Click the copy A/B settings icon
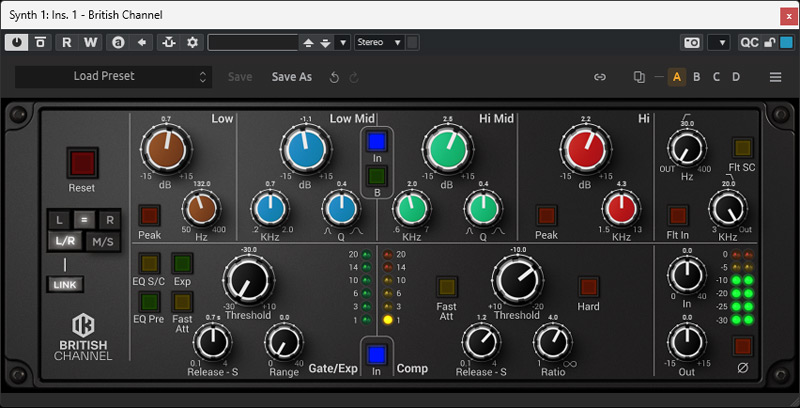Image resolution: width=800 pixels, height=408 pixels. click(x=640, y=77)
